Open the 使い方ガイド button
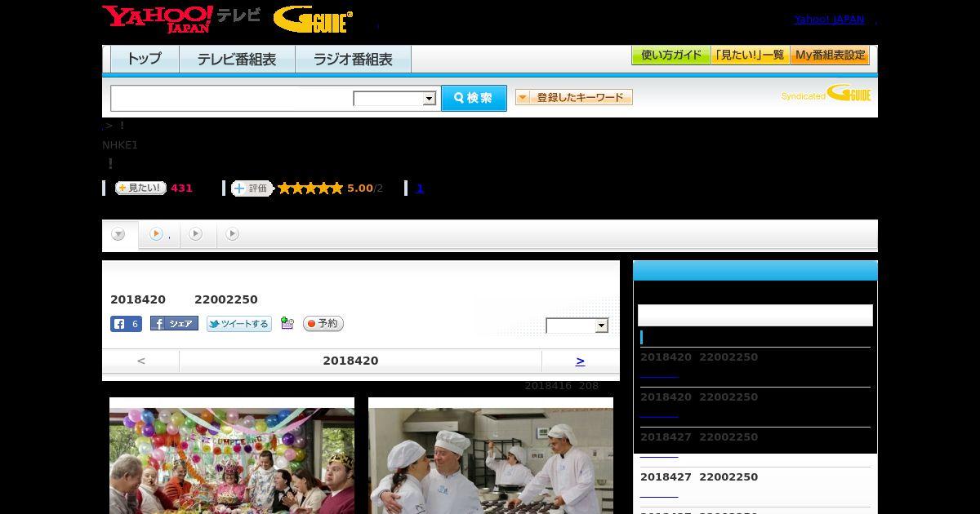 (671, 55)
